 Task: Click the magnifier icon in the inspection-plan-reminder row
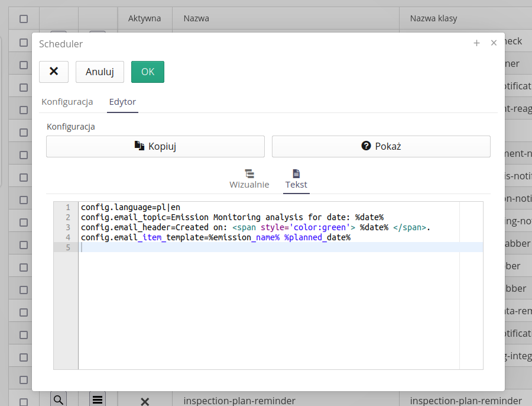pyautogui.click(x=59, y=400)
